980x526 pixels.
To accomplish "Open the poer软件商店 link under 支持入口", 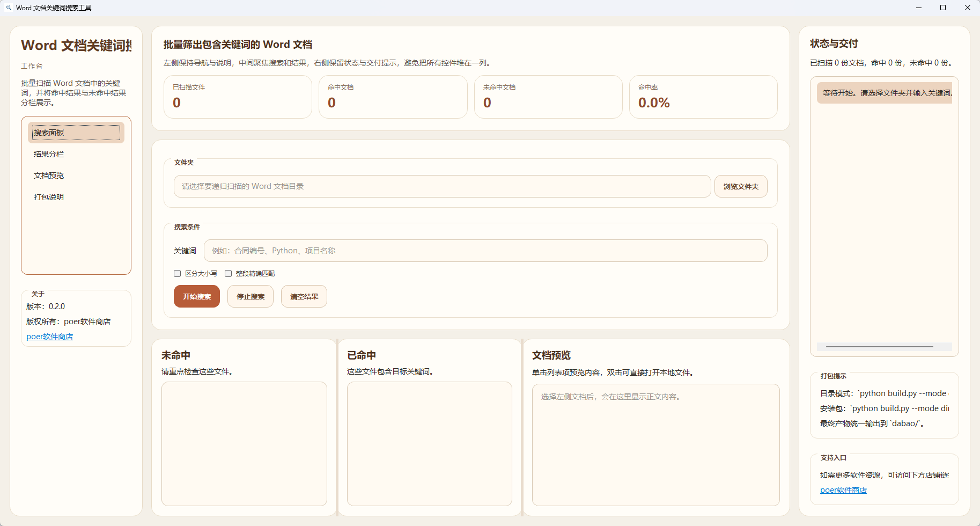I will click(843, 490).
